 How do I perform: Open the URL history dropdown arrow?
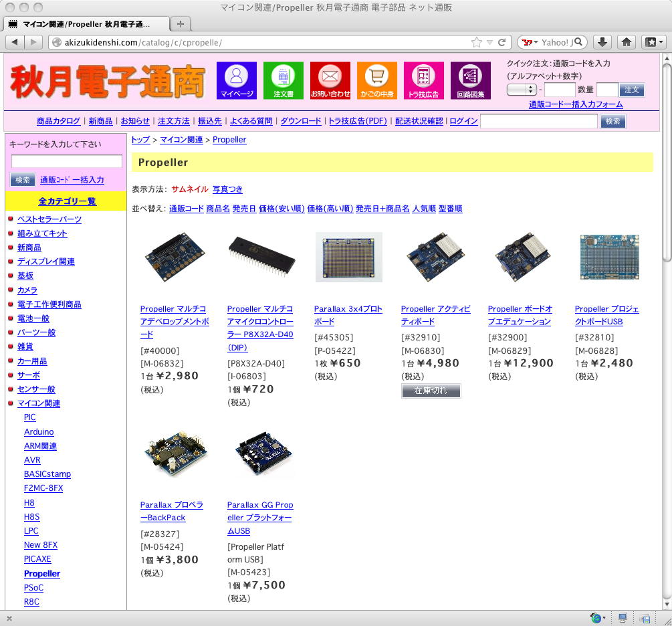pyautogui.click(x=490, y=42)
